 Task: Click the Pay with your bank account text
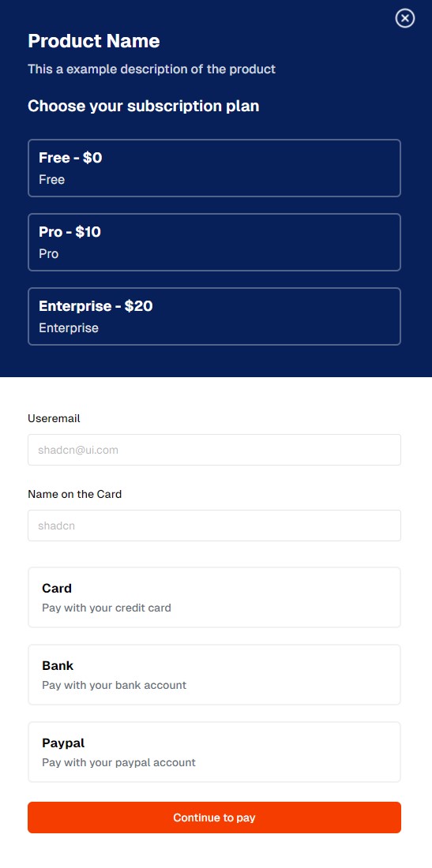coord(114,685)
